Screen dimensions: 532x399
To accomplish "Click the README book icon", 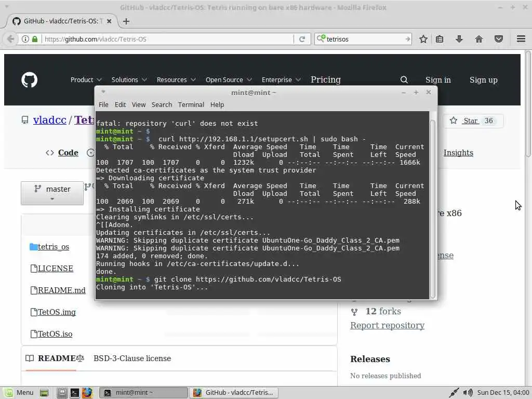I will pos(30,358).
